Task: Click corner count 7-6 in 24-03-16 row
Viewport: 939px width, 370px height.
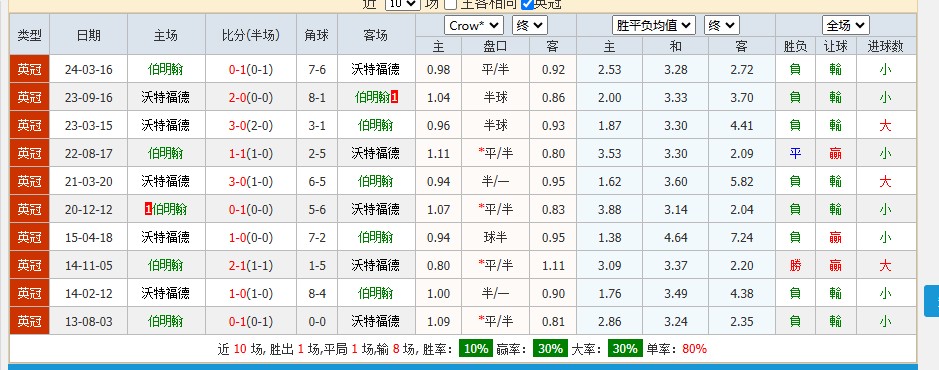Action: coord(317,69)
